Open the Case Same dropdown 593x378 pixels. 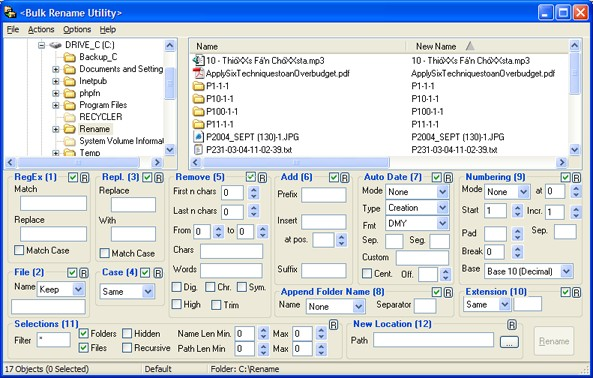click(x=148, y=291)
